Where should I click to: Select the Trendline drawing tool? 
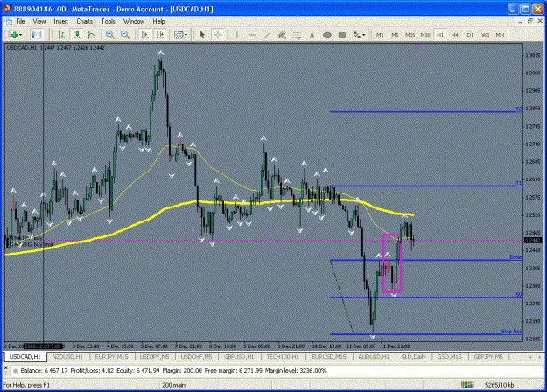point(267,35)
